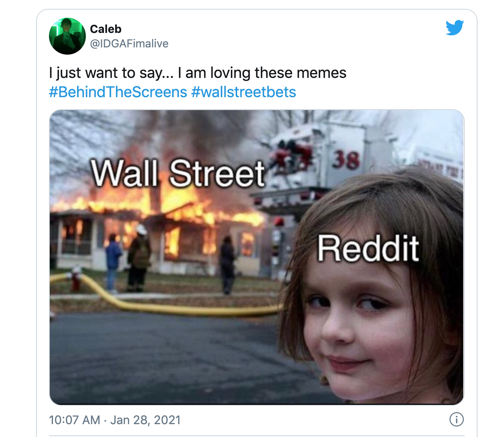The image size is (504, 437).
Task: Open the tweet info icon
Action: [x=456, y=419]
